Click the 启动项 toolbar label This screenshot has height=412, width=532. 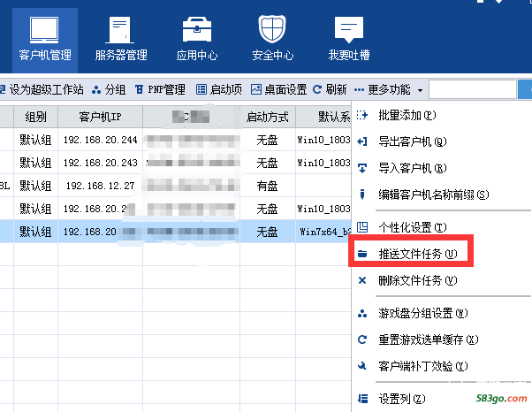click(226, 89)
